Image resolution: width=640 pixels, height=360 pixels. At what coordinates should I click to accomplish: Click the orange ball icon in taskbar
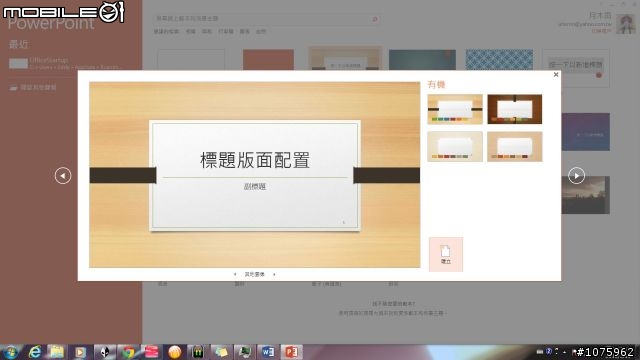175,352
